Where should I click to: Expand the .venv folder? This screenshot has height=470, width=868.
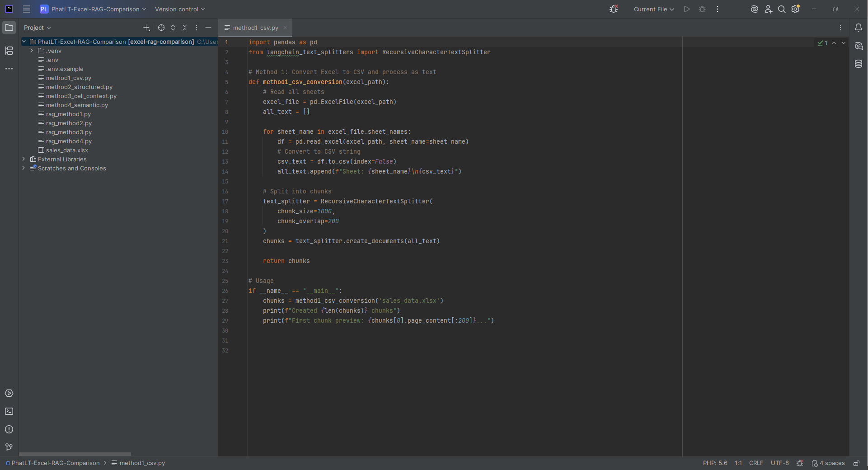[x=32, y=51]
